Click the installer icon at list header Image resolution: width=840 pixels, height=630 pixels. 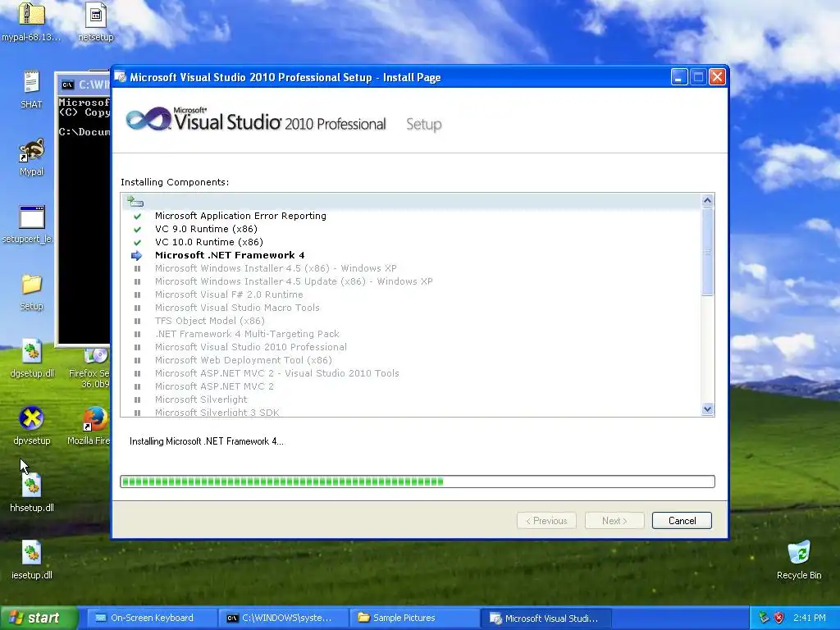pos(135,202)
